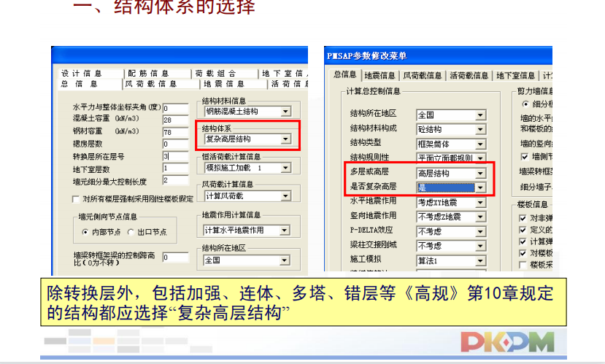Open 地震信息 tab in PMSAP dialog
605x364 pixels.
point(379,76)
